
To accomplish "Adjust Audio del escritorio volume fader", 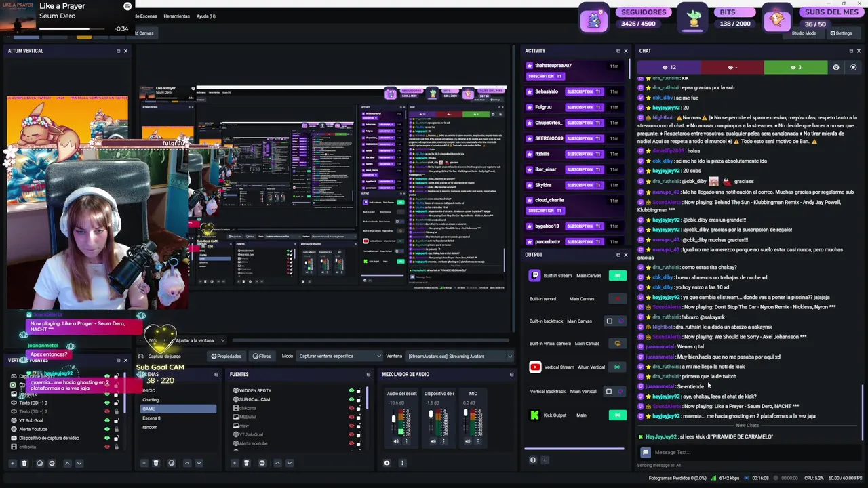I will point(393,420).
